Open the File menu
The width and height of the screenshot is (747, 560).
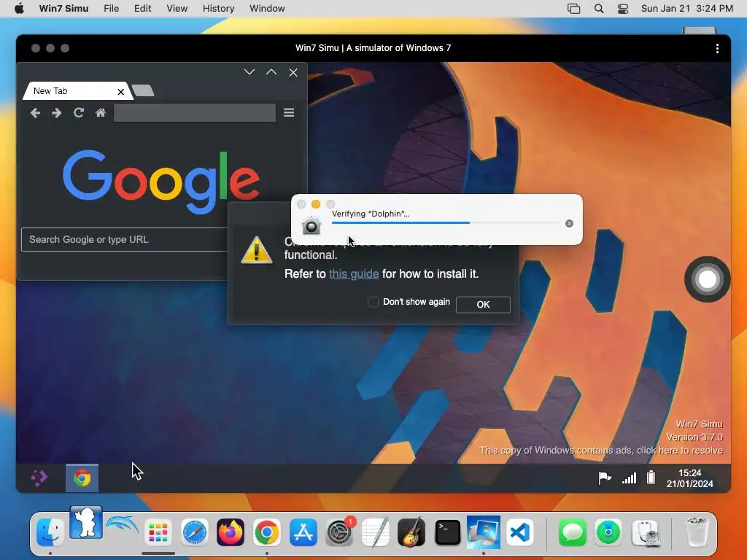click(112, 9)
